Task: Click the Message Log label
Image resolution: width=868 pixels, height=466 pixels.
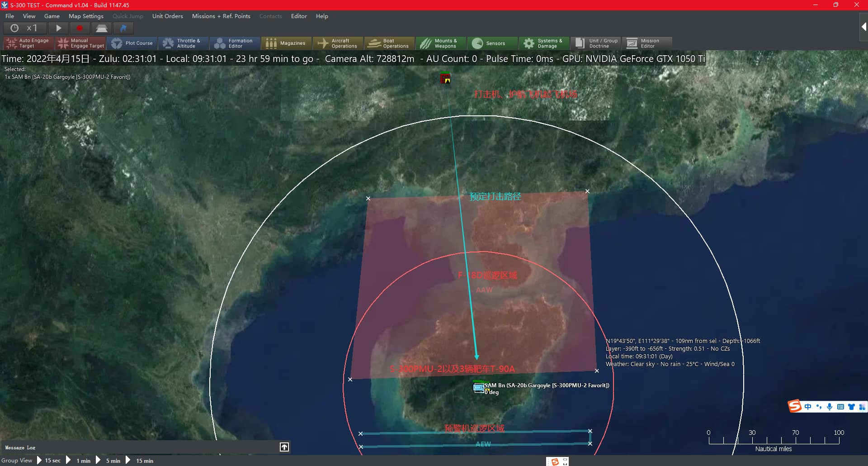Action: (20, 447)
